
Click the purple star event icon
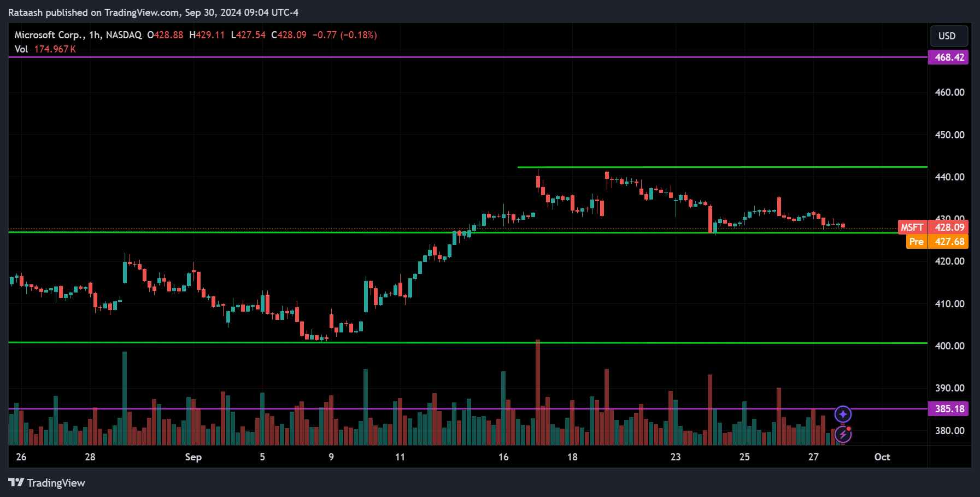coord(843,414)
